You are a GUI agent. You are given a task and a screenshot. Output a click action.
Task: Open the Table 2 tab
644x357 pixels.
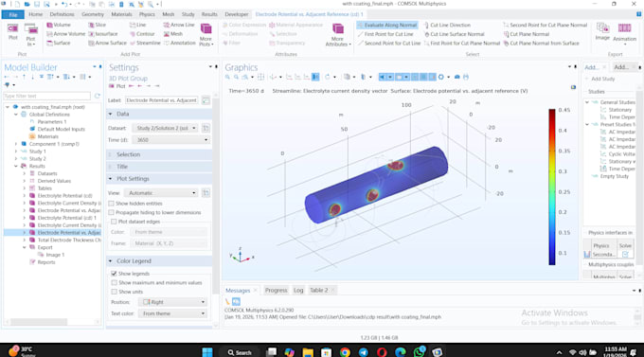(x=319, y=290)
